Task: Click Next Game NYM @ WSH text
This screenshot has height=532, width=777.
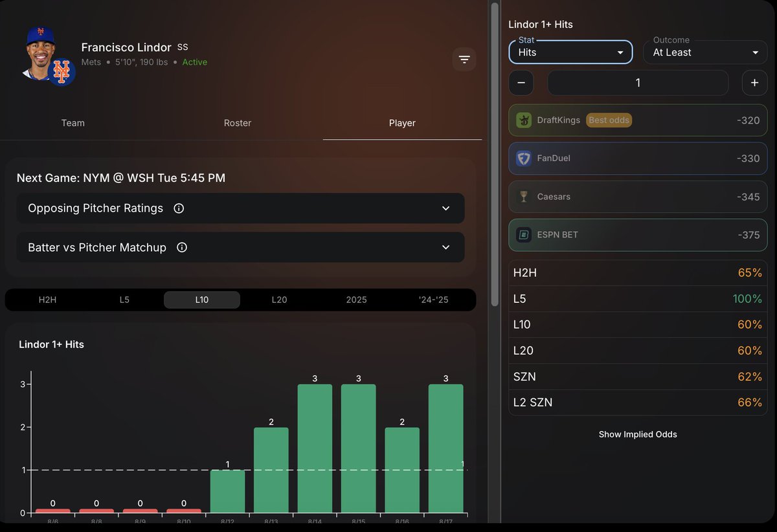Action: pos(121,177)
